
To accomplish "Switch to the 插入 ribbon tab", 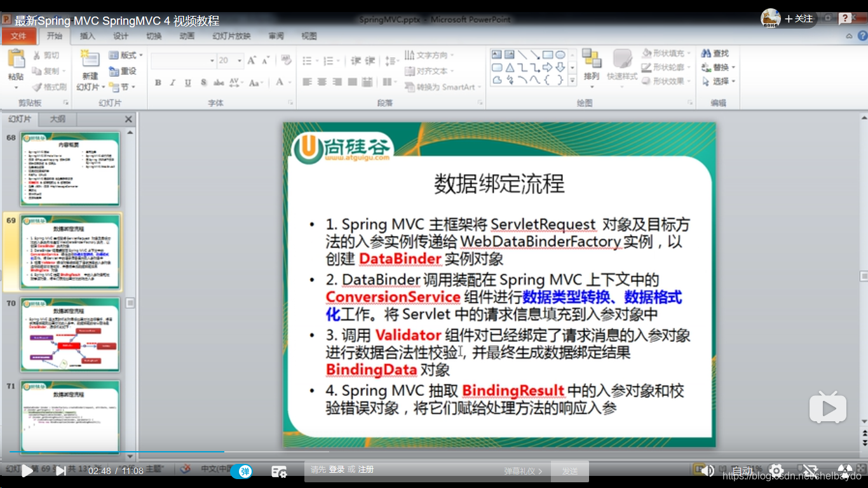I will click(x=86, y=36).
